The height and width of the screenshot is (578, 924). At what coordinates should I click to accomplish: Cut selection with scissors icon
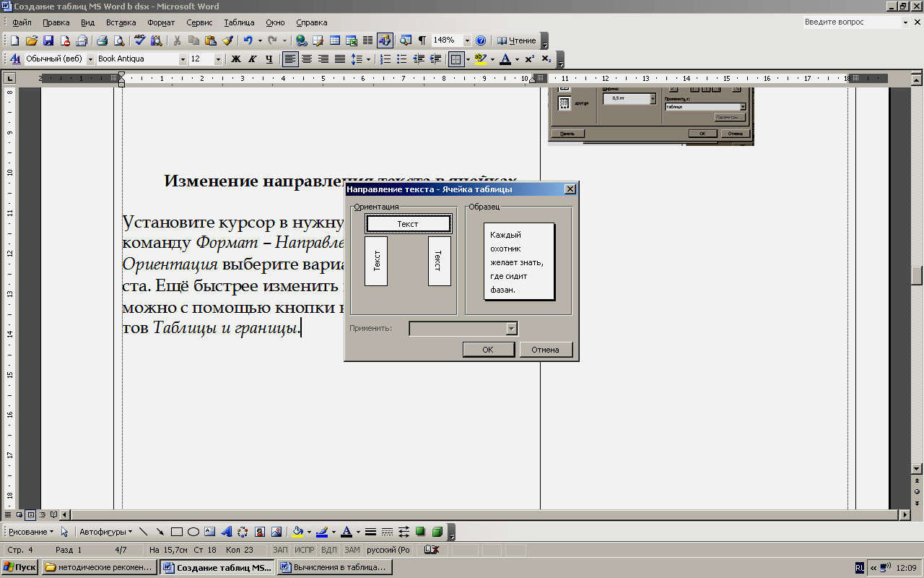click(176, 40)
